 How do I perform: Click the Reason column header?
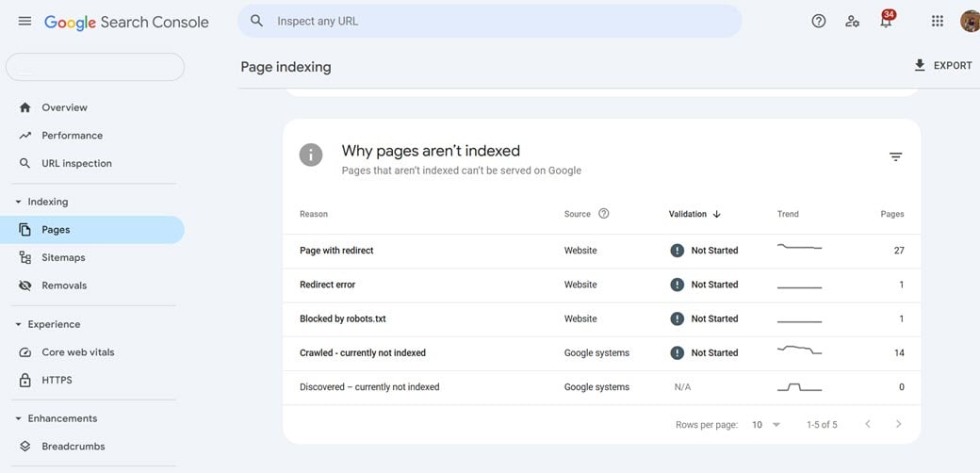click(x=314, y=214)
